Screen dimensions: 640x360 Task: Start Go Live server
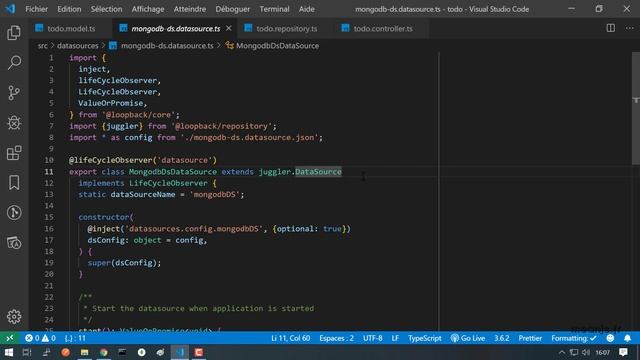point(468,338)
